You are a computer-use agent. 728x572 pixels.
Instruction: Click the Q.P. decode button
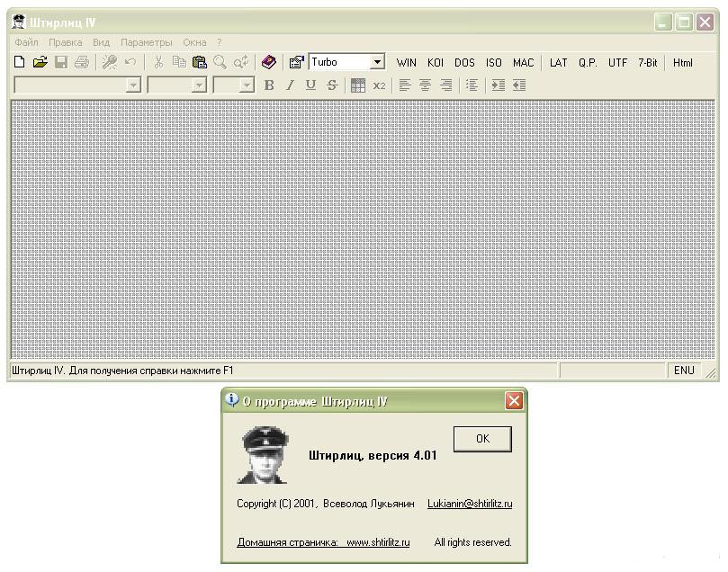pos(588,63)
